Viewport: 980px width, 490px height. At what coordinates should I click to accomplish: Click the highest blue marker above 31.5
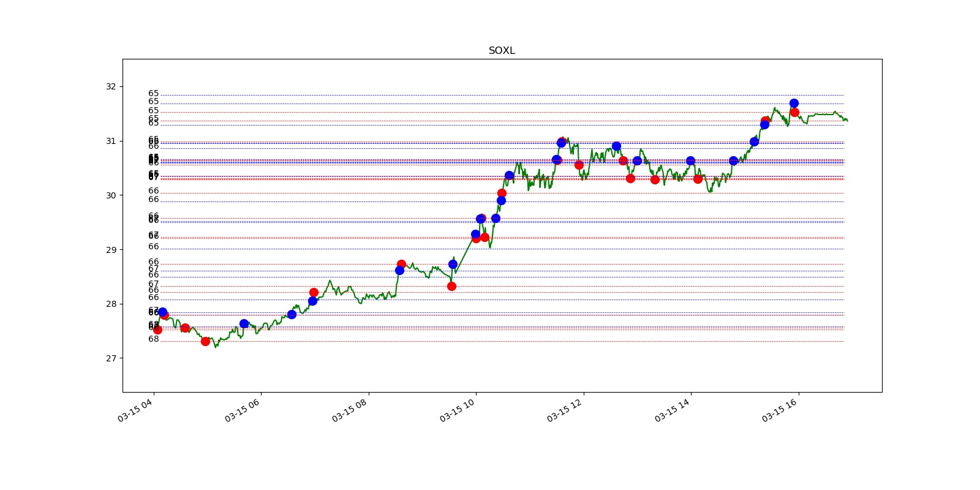click(794, 103)
